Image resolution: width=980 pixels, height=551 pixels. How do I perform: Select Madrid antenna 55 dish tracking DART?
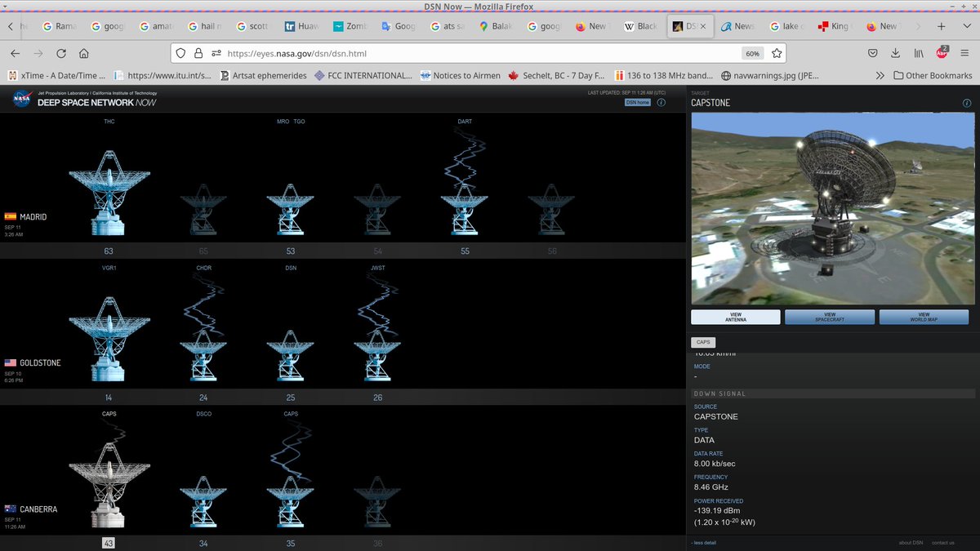(465, 210)
